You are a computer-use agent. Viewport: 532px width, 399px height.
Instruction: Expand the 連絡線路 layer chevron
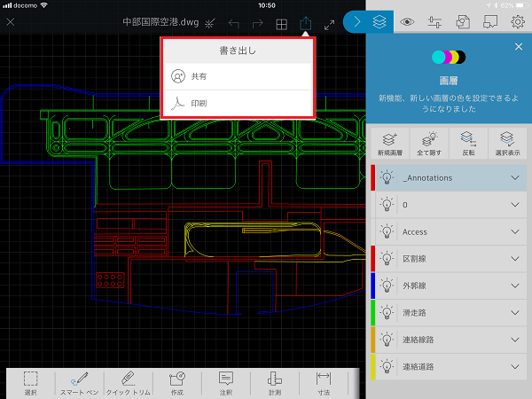pyautogui.click(x=515, y=340)
